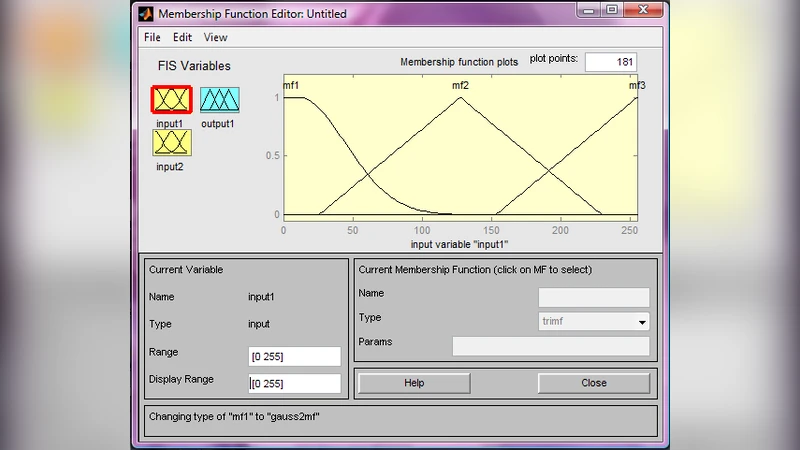
Task: Select the output1 variable icon
Action: 219,99
